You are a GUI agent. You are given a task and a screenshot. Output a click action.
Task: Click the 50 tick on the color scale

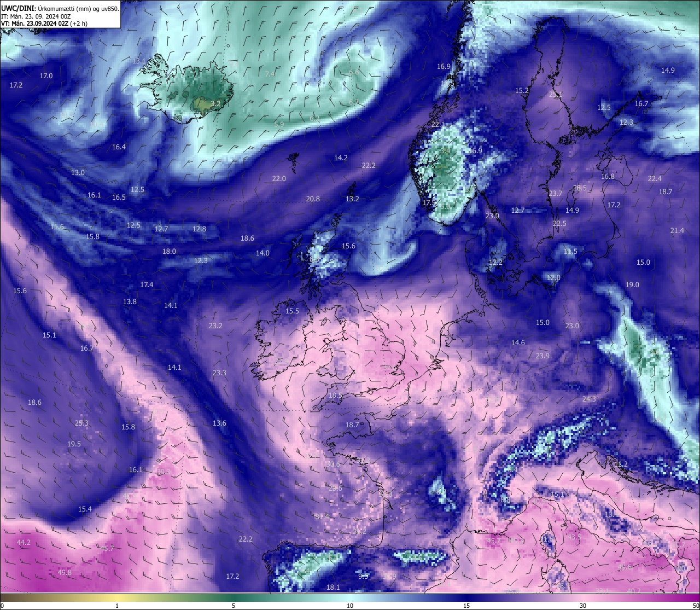696,606
